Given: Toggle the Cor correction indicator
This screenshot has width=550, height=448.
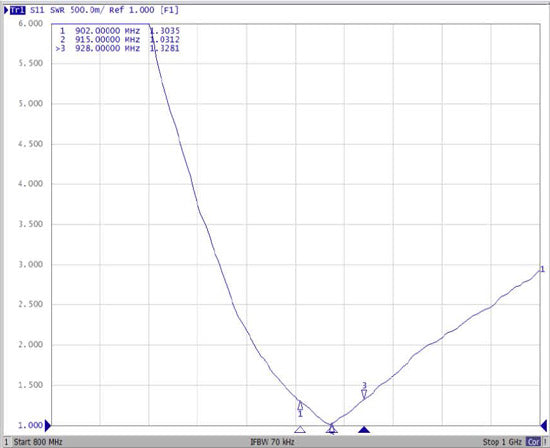Looking at the screenshot, I should coord(533,442).
